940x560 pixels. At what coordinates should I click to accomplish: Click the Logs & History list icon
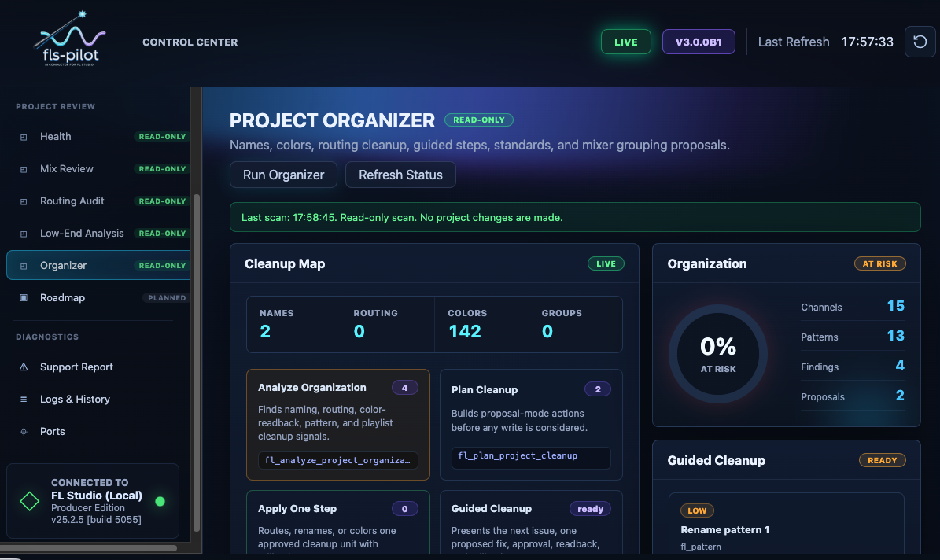[x=24, y=400]
